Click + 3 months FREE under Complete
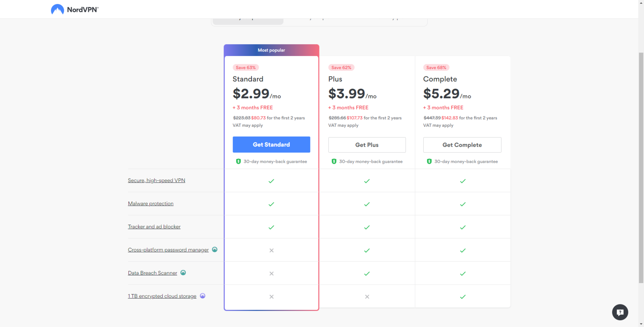The image size is (644, 327). (443, 108)
